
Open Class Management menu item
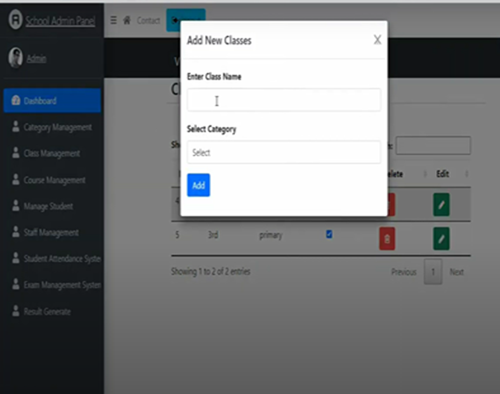coord(52,153)
